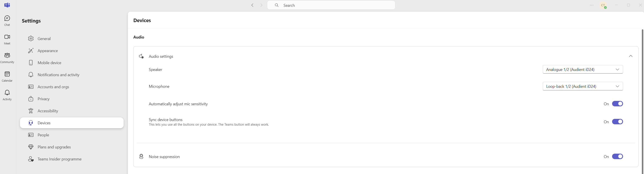This screenshot has width=644, height=174.
Task: Open Accounts and orgs settings
Action: click(x=72, y=87)
